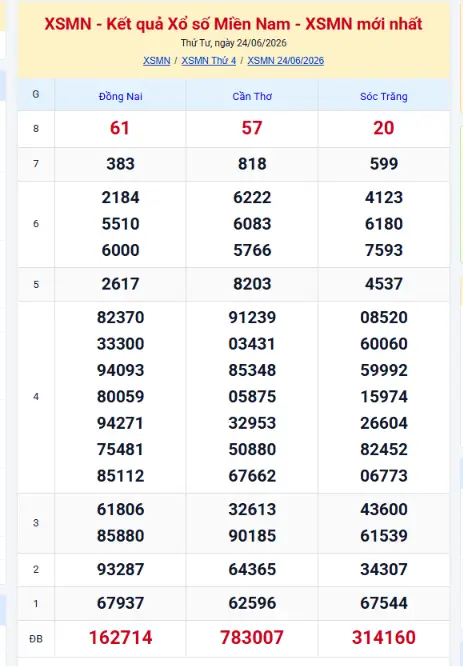Click first prize number 67937
463x667 pixels.
tap(120, 603)
